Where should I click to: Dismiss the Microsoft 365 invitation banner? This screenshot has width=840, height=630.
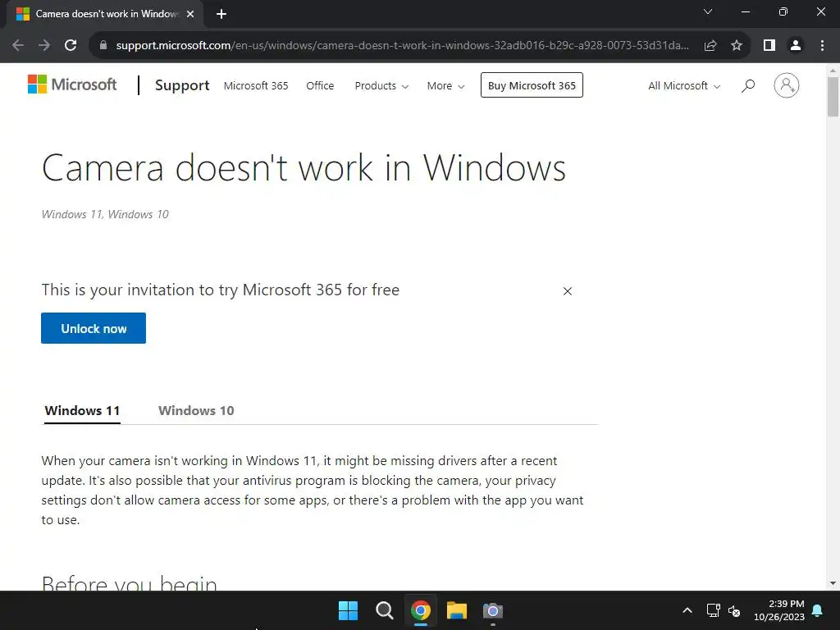568,291
